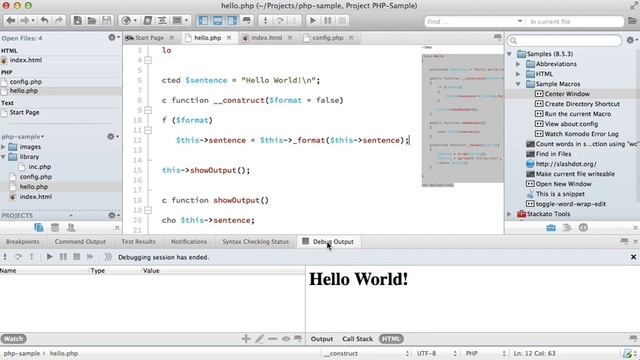
Task: Open a file with folder toolbar icon
Action: [92, 20]
